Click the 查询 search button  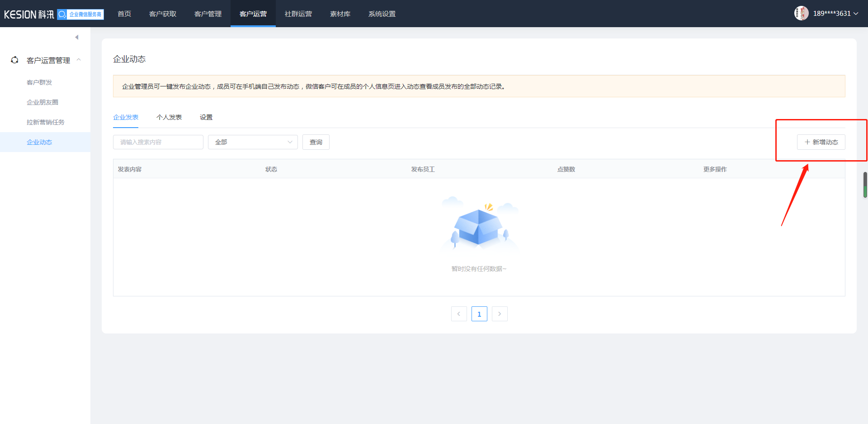316,142
